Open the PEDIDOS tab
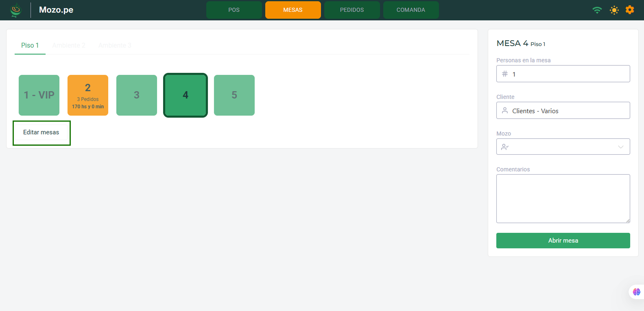This screenshot has height=311, width=644. coord(352,10)
